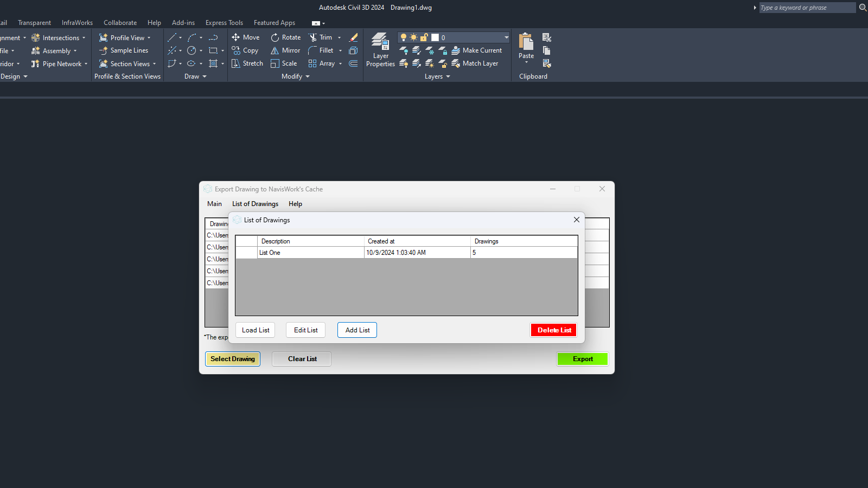Select the Arc draw tool
The width and height of the screenshot is (868, 488).
192,37
